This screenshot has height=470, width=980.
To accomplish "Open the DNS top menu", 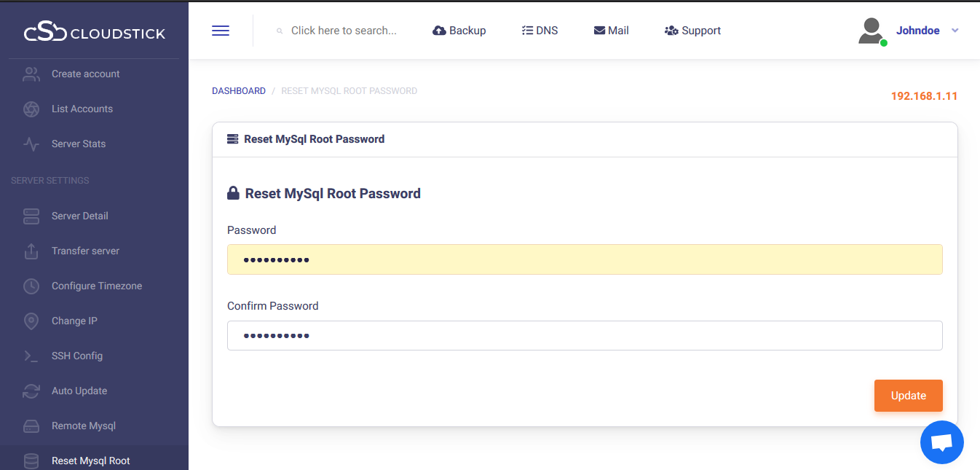I will tap(540, 31).
